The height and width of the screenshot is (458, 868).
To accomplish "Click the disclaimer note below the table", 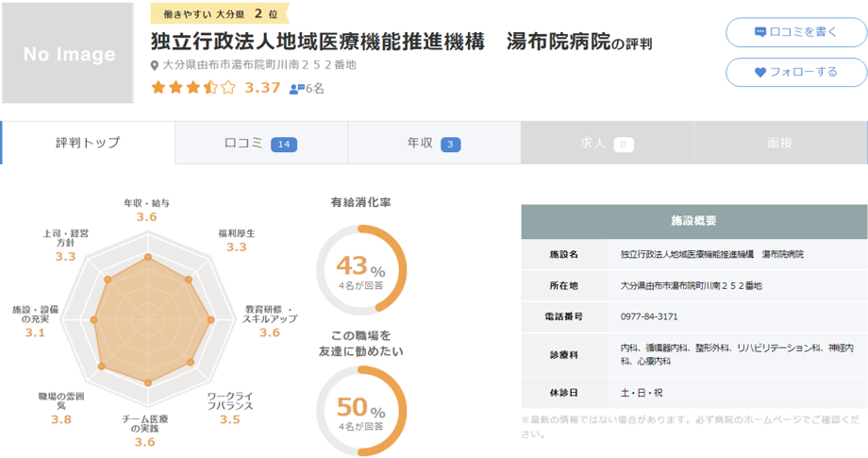I will 691,427.
